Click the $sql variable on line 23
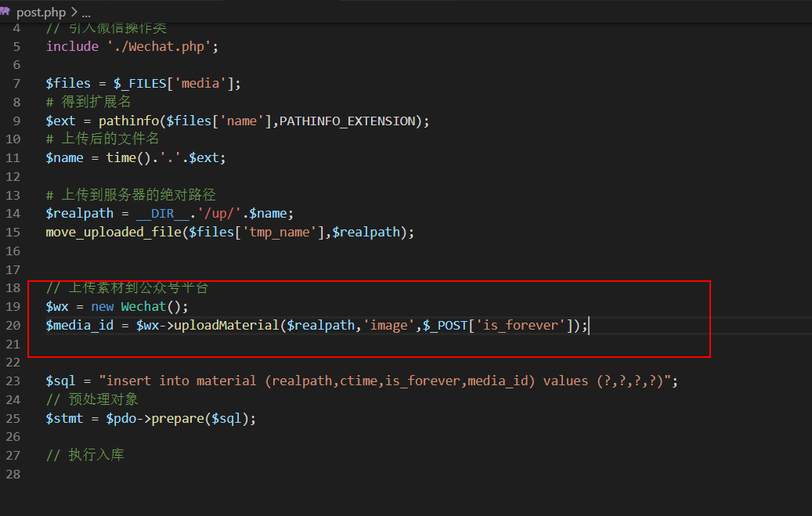The image size is (812, 516). tap(60, 381)
